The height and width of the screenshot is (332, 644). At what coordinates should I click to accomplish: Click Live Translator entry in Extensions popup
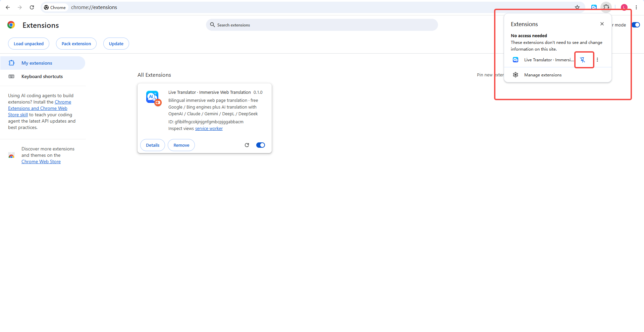(543, 60)
